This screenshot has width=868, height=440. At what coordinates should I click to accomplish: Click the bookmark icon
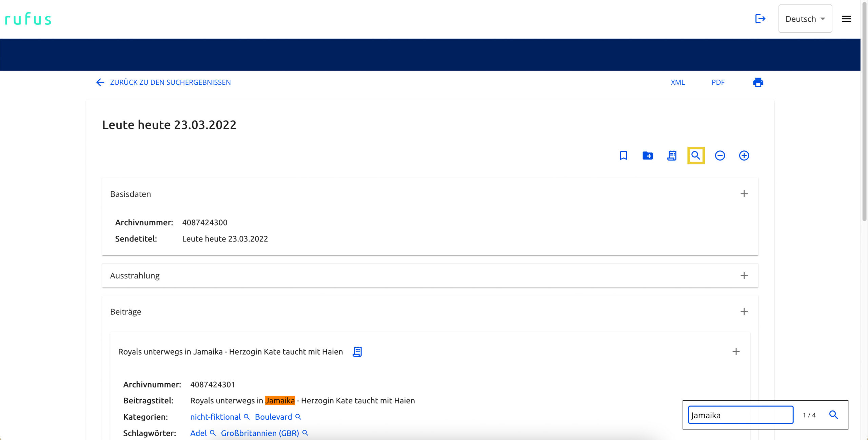pyautogui.click(x=623, y=155)
